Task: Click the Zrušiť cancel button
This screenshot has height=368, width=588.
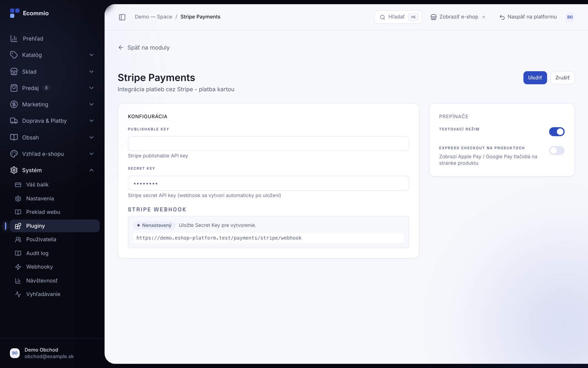Action: pos(562,78)
